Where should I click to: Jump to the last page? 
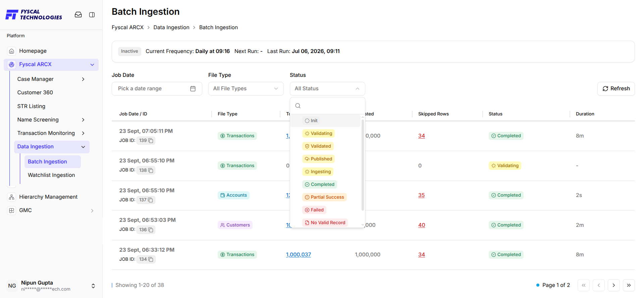[x=629, y=285]
